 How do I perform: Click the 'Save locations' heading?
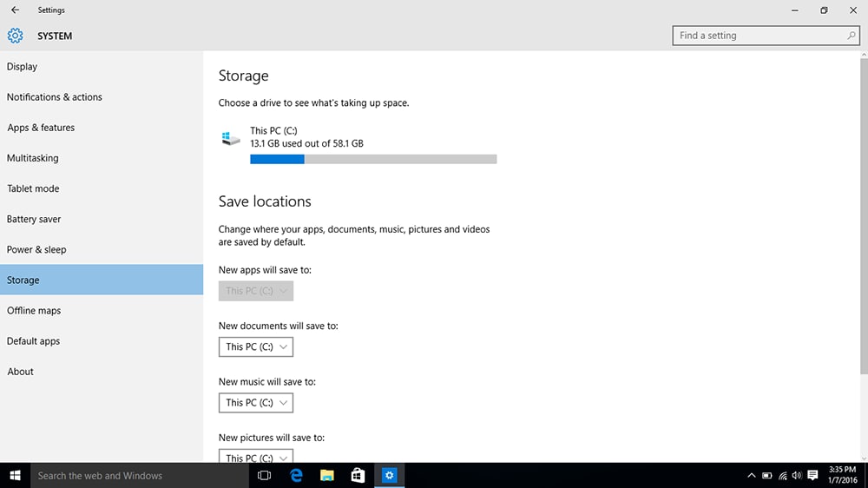pos(265,201)
